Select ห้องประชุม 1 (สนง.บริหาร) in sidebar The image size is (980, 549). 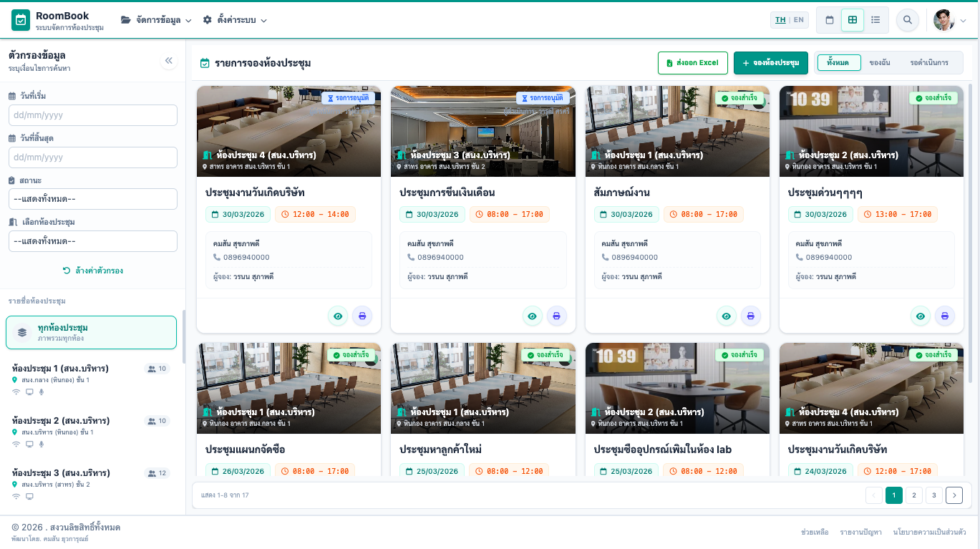[x=91, y=379]
